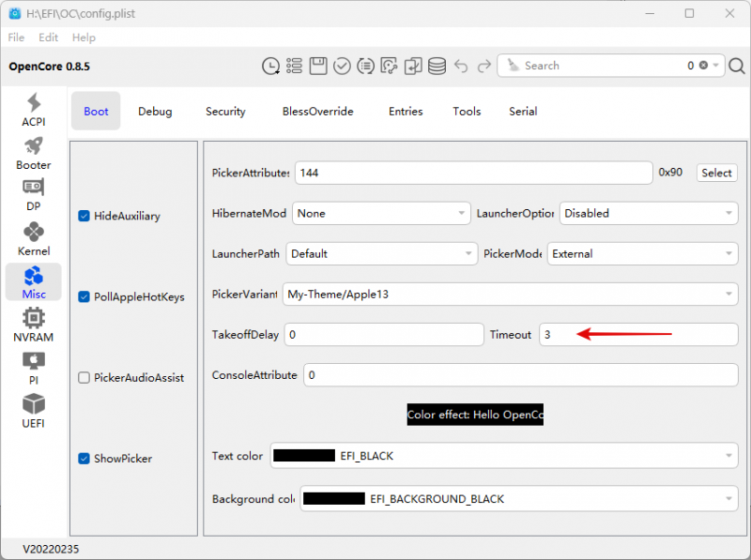Open the UEFI section in sidebar
Screen dimensions: 751x560
point(34,411)
